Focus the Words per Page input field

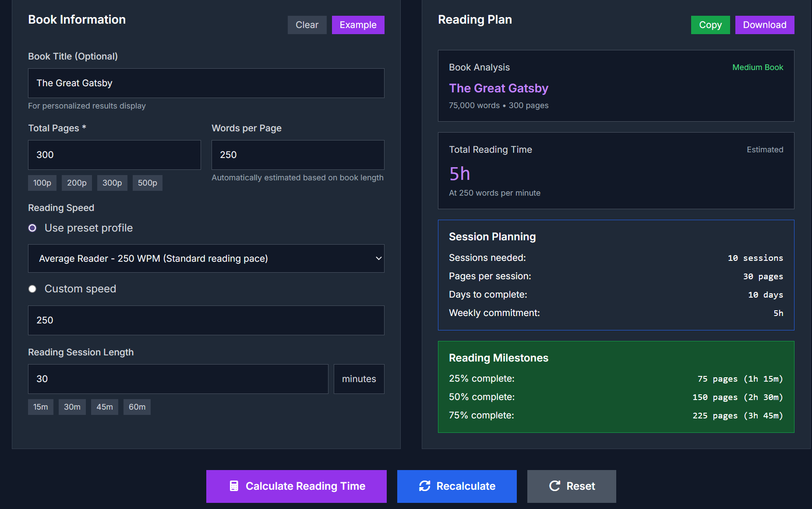298,155
